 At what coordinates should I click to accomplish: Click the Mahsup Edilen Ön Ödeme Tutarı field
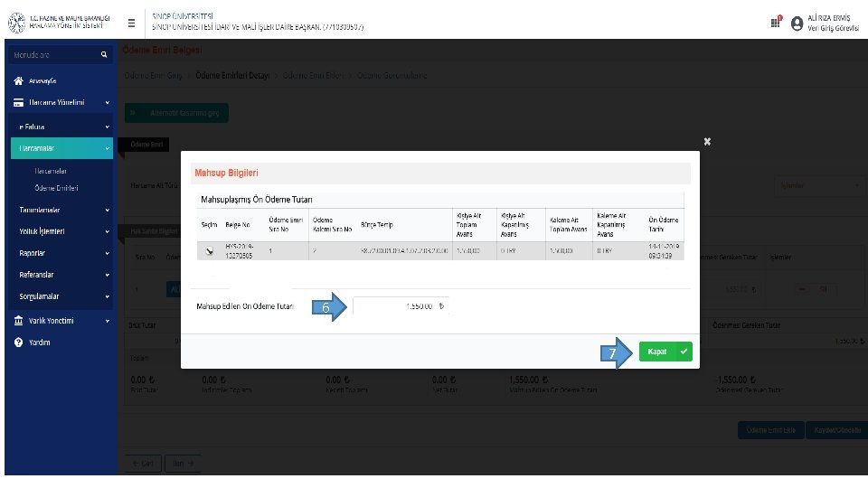(x=401, y=306)
